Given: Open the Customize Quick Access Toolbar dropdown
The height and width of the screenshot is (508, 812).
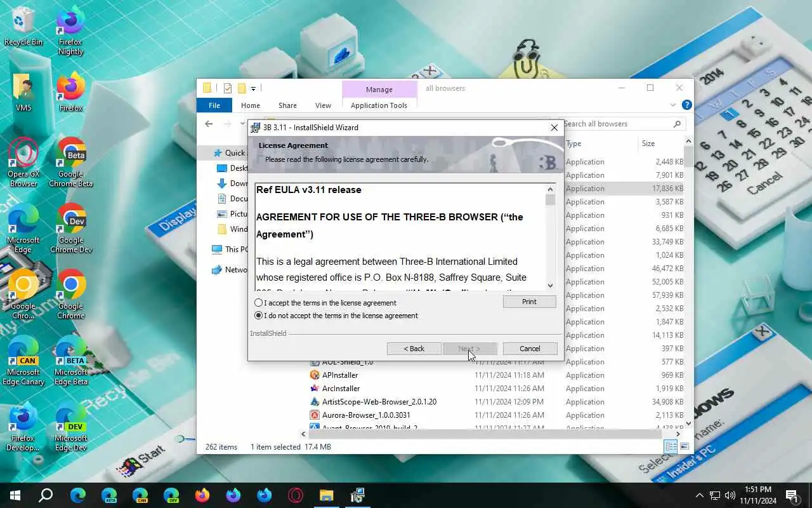Looking at the screenshot, I should 253,88.
